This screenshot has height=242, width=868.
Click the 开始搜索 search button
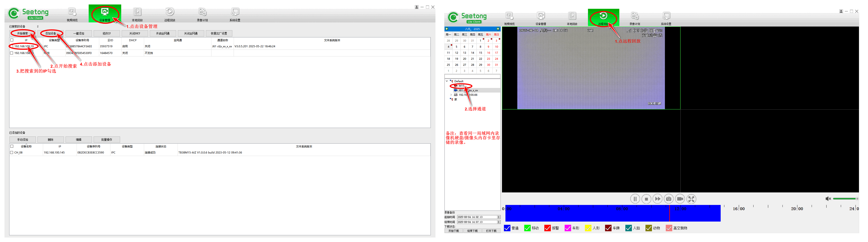pyautogui.click(x=23, y=33)
